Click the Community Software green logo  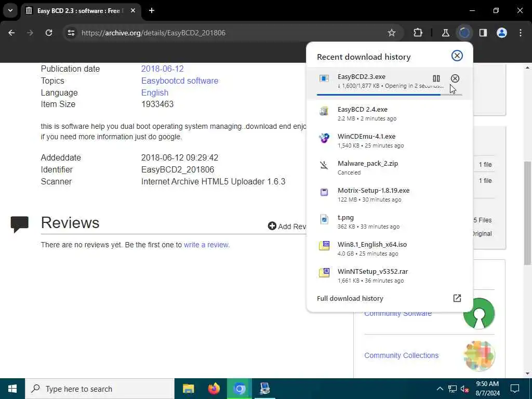[x=479, y=313]
